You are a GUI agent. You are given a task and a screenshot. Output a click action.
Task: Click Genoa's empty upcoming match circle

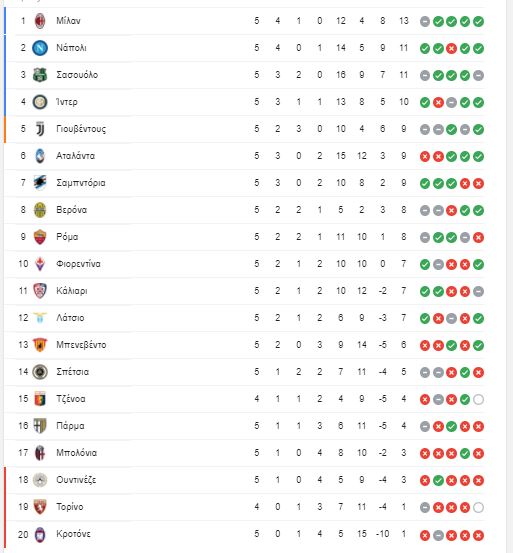[x=478, y=400]
